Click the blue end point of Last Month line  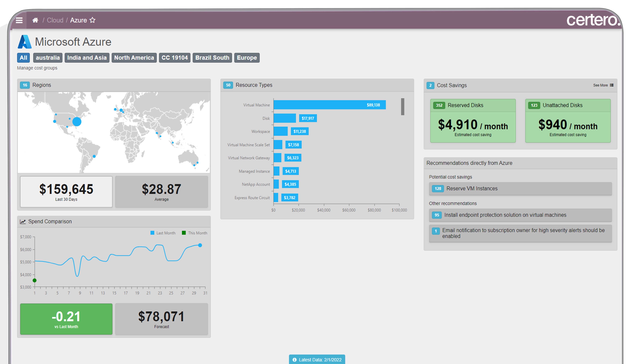pyautogui.click(x=200, y=245)
